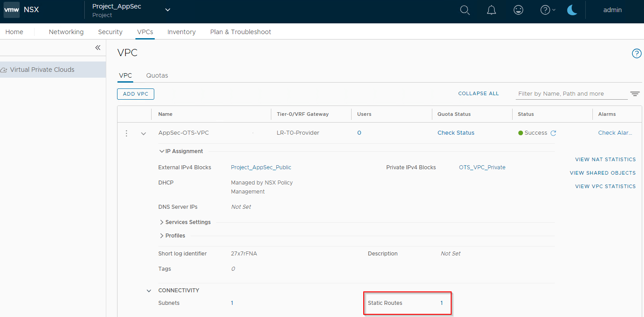The width and height of the screenshot is (644, 317).
Task: Collapse the IP Assignment section
Action: pos(161,151)
